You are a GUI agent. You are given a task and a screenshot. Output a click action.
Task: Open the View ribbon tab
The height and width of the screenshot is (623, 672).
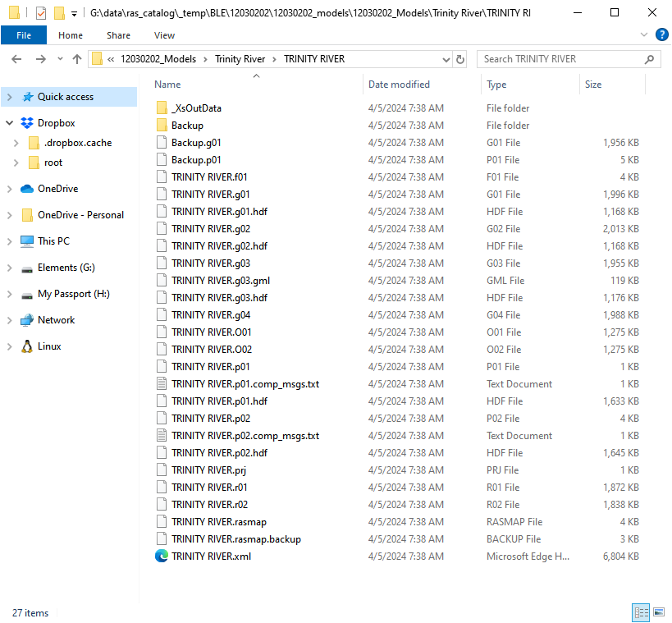point(164,35)
